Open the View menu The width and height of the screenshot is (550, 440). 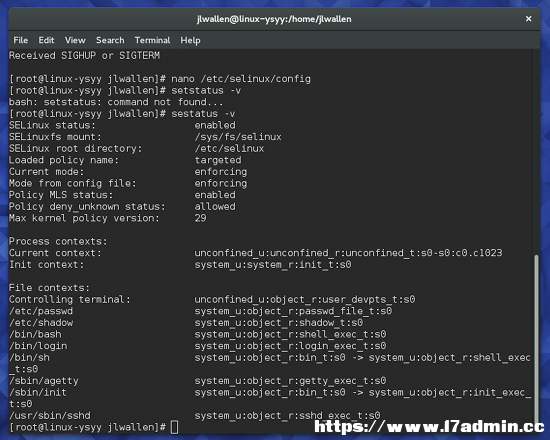click(75, 40)
